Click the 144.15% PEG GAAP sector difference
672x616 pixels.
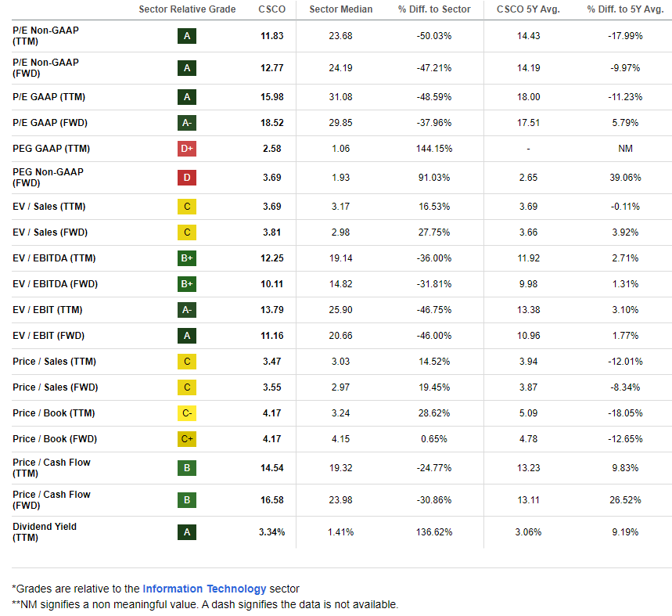434,148
